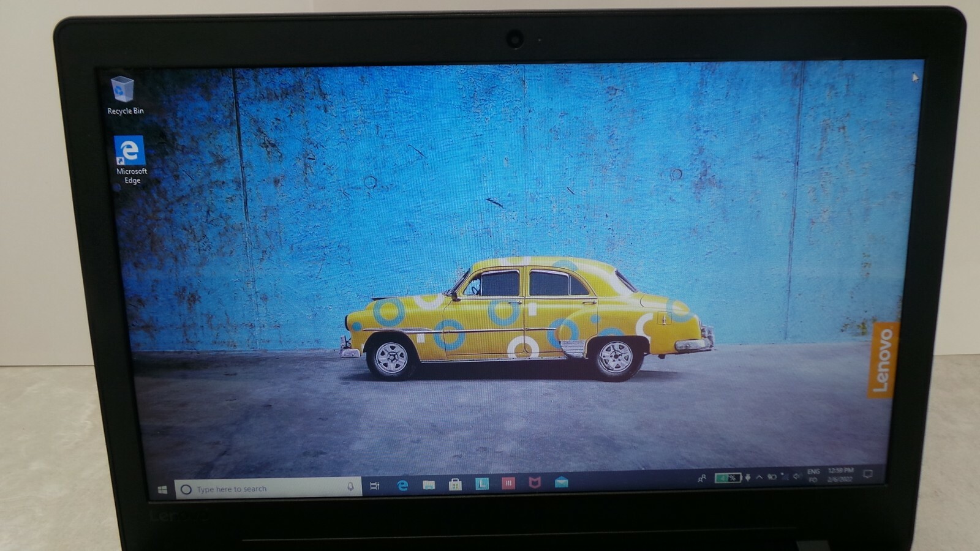Click the ENG language indicator
This screenshot has width=980, height=551.
point(813,471)
